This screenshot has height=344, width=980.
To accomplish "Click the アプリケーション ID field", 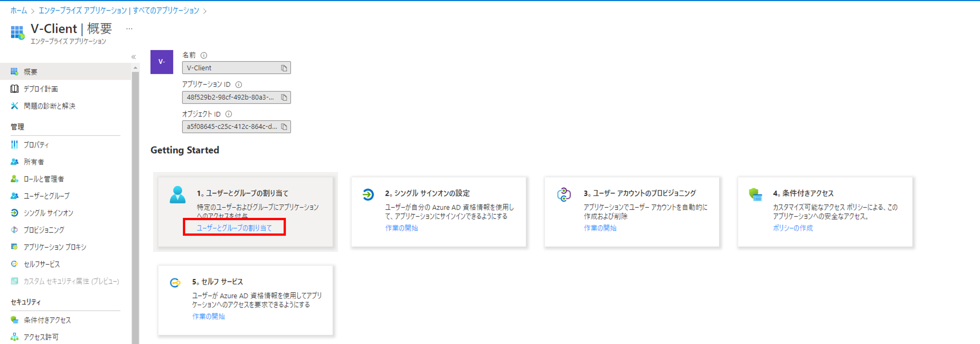I will [236, 97].
